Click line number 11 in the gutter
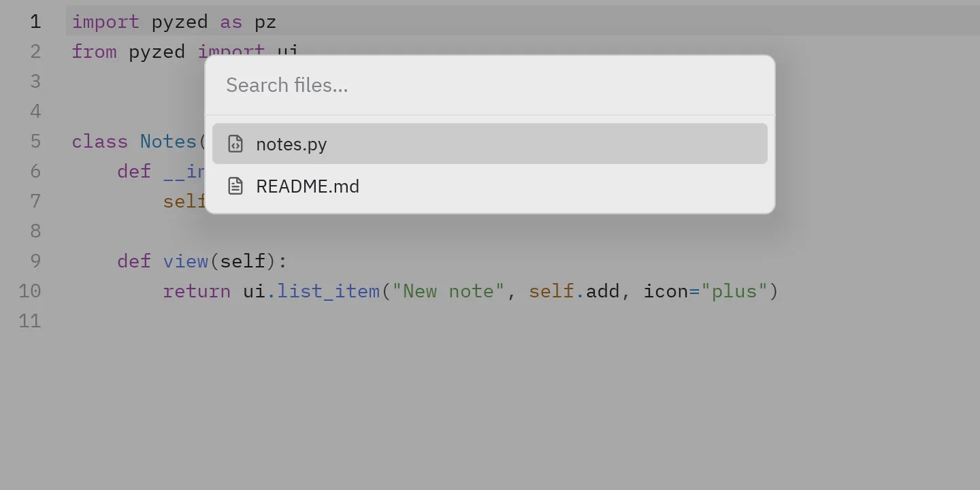The height and width of the screenshot is (490, 980). pos(30,321)
